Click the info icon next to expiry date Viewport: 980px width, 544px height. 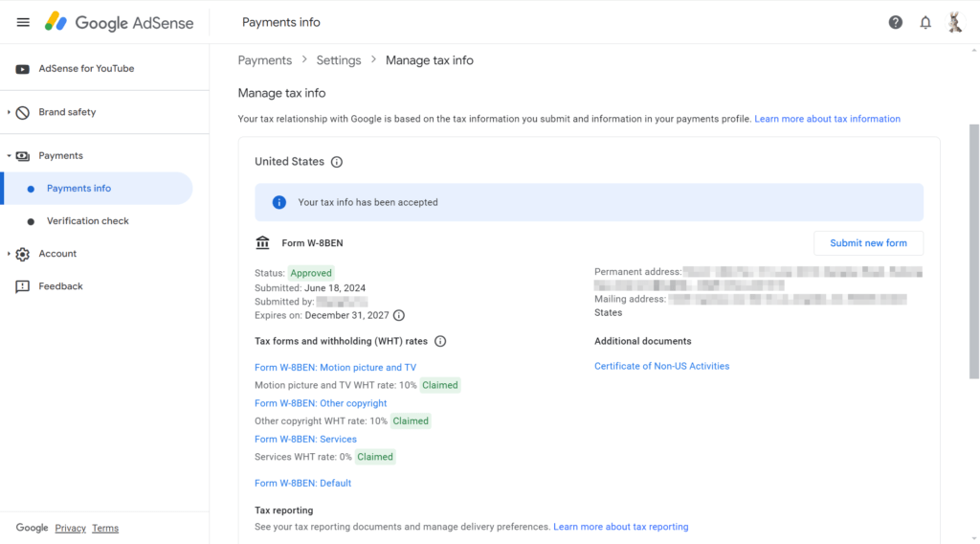point(399,315)
